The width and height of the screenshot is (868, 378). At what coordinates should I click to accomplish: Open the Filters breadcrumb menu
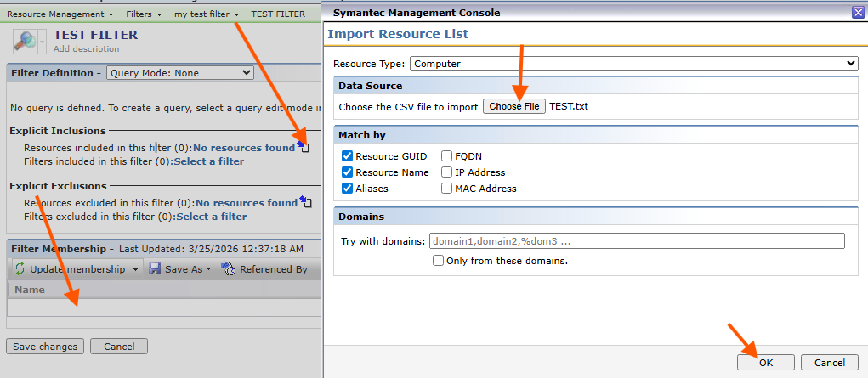pos(143,14)
